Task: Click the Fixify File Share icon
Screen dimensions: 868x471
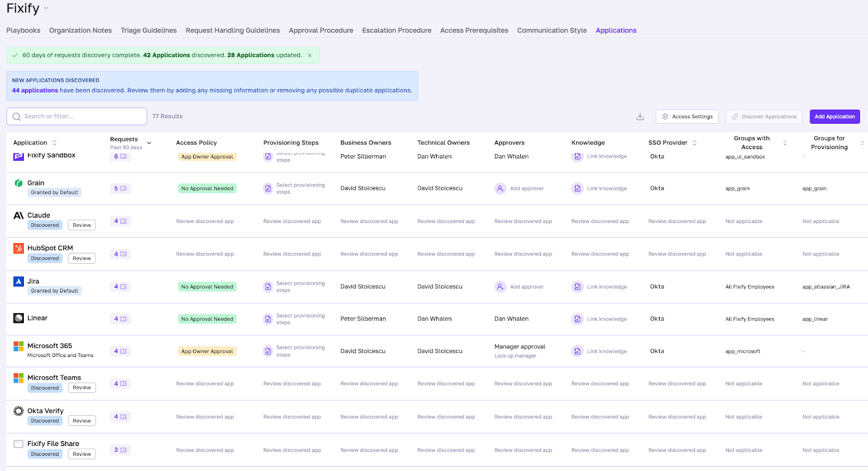Action: tap(18, 444)
